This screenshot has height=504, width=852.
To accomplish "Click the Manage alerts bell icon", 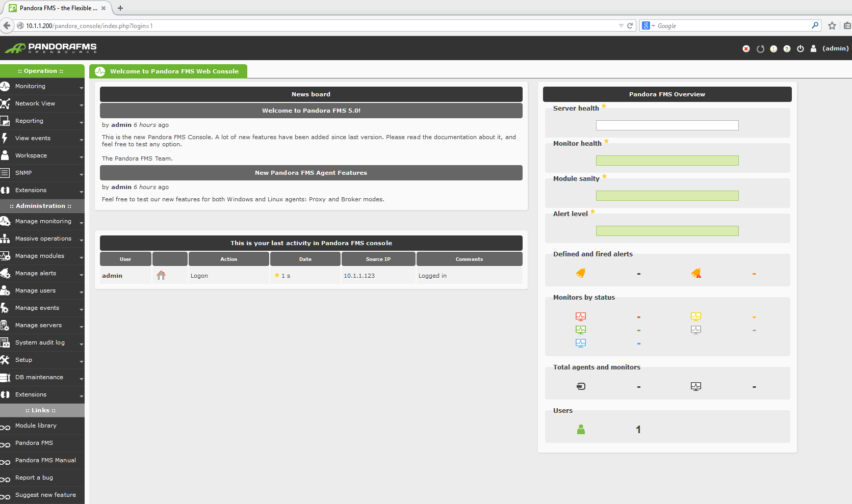I will pyautogui.click(x=5, y=273).
